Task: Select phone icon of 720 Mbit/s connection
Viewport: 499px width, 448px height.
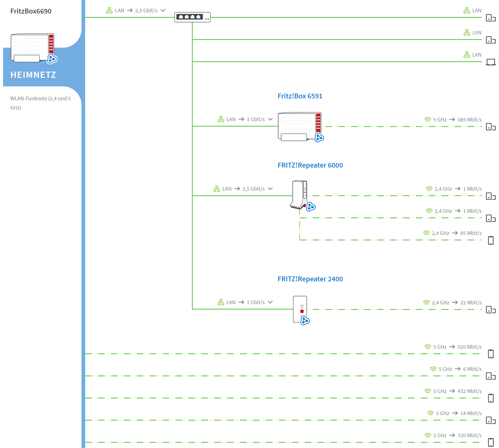Action: [x=491, y=442]
